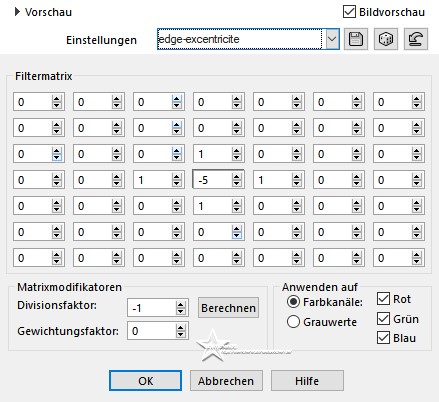Open Hilfe for help
439x402 pixels.
pos(307,381)
